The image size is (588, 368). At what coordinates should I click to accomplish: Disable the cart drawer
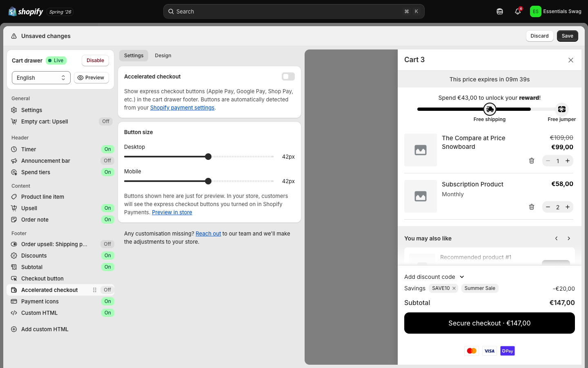pyautogui.click(x=95, y=61)
